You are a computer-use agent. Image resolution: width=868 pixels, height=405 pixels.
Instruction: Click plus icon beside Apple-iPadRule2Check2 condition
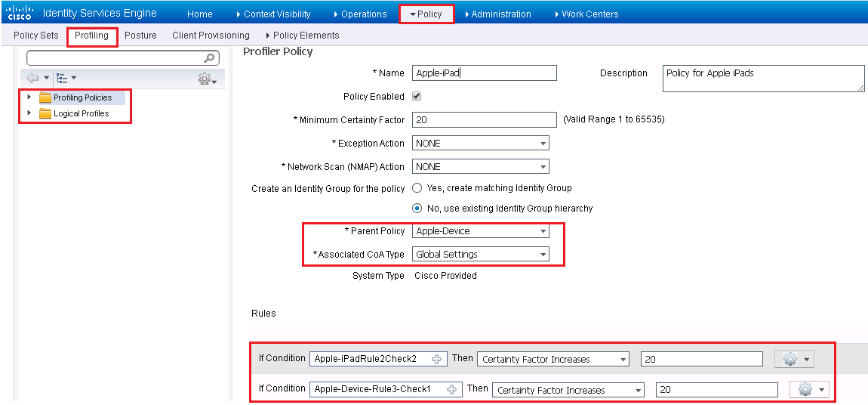coord(437,359)
